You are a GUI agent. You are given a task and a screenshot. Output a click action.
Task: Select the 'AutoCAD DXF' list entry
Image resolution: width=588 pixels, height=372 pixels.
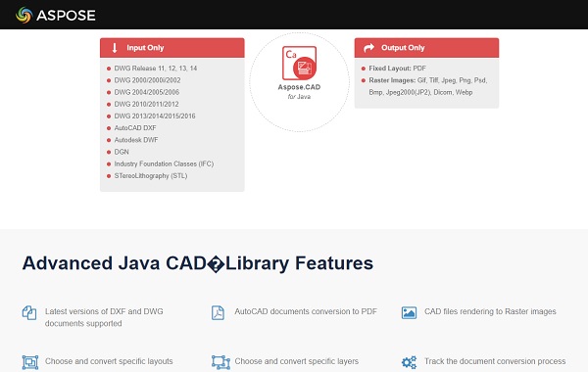tap(135, 128)
